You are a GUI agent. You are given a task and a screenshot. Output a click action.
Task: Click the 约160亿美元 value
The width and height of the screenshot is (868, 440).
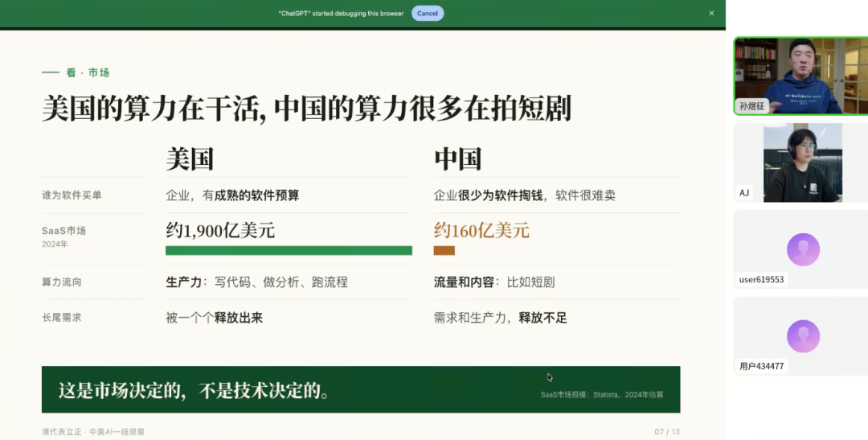click(481, 230)
